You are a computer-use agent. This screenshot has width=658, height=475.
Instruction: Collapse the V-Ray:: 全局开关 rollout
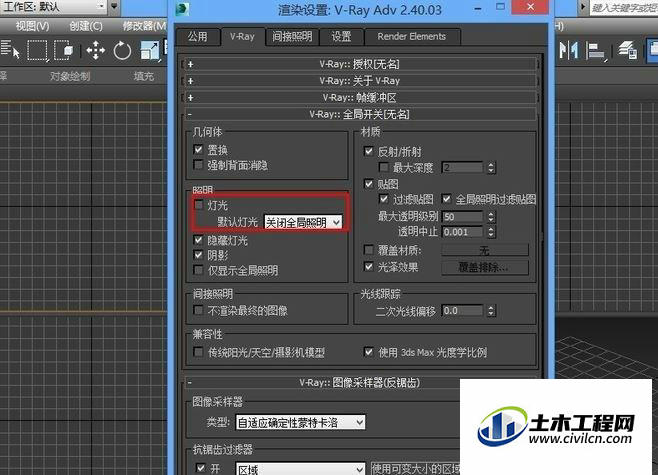[359, 114]
